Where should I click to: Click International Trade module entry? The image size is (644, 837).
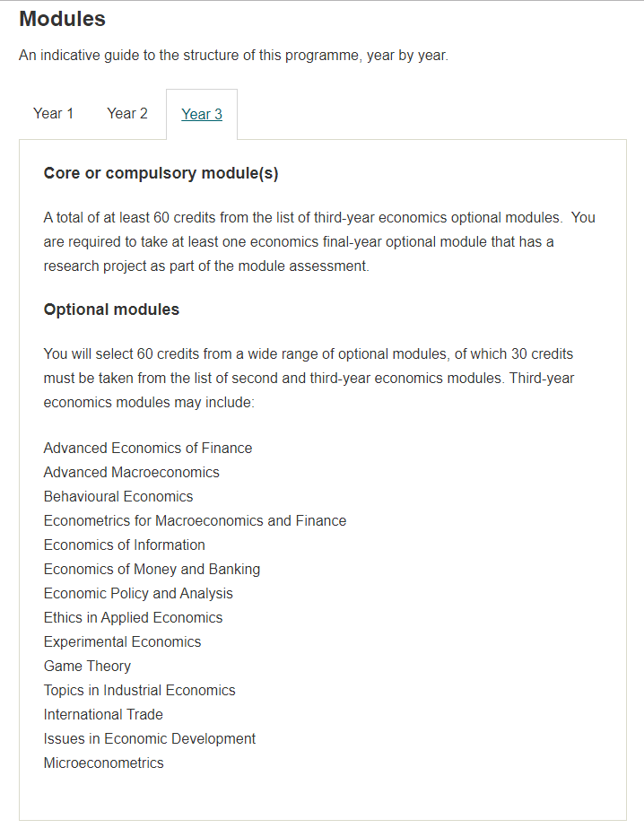tap(103, 714)
